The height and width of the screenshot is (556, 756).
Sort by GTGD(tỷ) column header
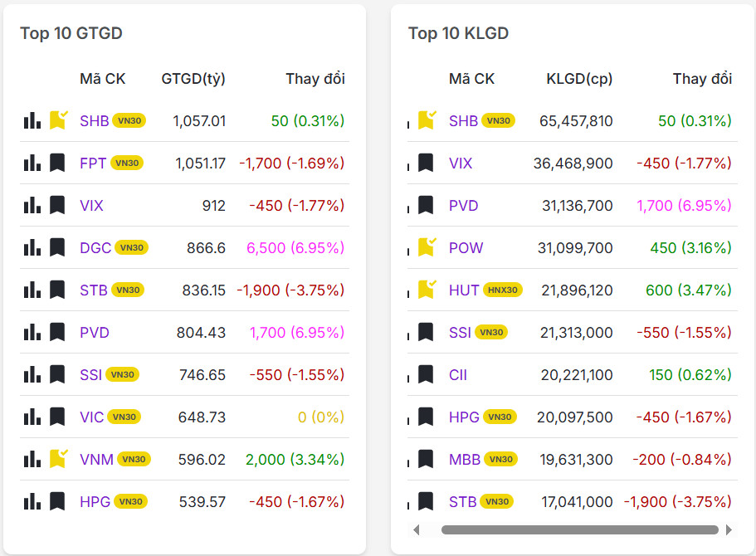pyautogui.click(x=193, y=79)
